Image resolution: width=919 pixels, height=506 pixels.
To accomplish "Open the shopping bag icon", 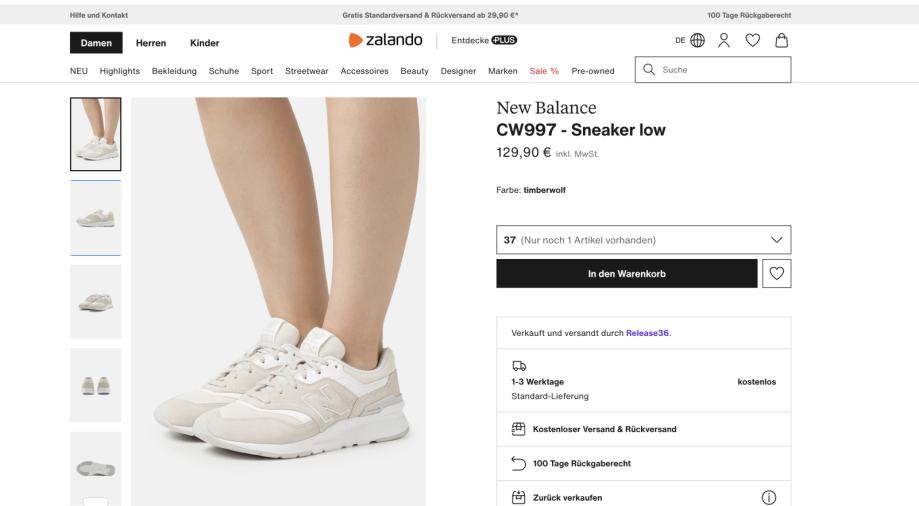I will (x=782, y=42).
